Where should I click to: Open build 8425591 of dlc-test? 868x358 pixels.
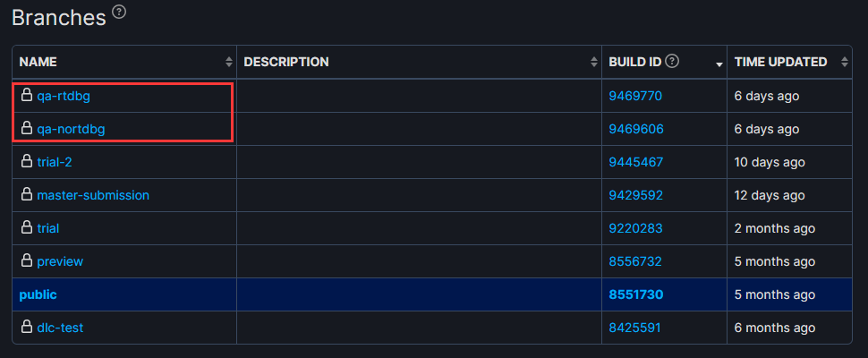[x=635, y=328]
